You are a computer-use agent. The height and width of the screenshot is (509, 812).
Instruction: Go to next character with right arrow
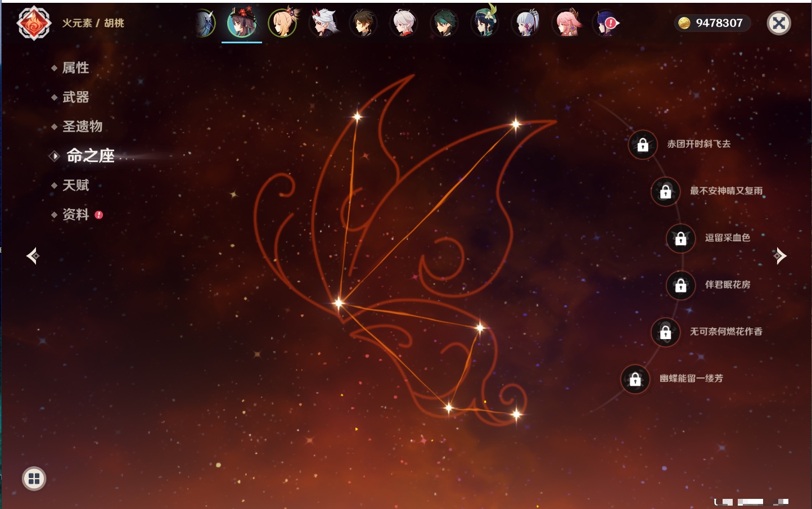pos(779,256)
